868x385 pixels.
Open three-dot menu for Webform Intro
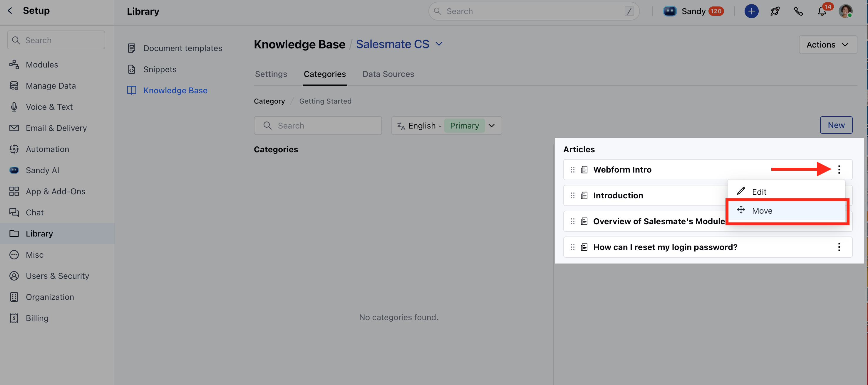coord(839,170)
